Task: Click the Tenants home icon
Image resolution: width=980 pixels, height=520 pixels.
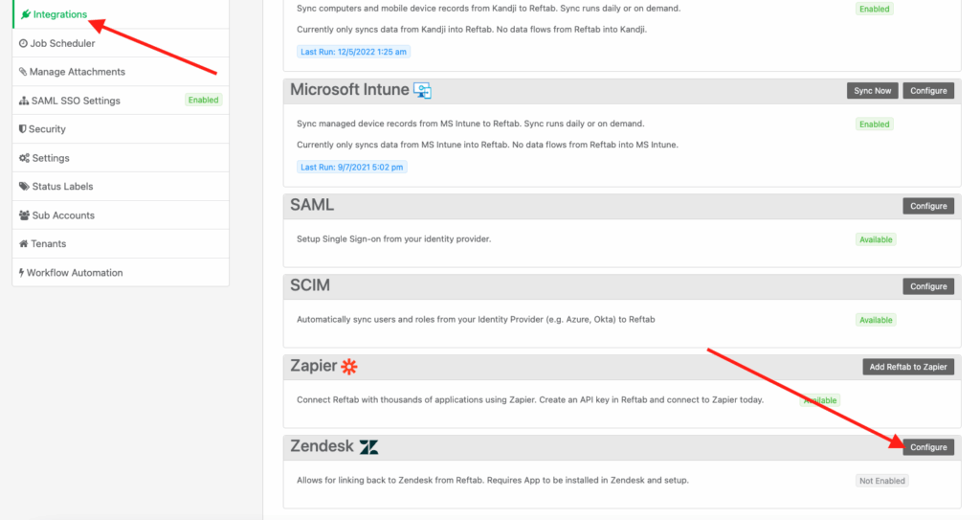Action: pyautogui.click(x=24, y=244)
